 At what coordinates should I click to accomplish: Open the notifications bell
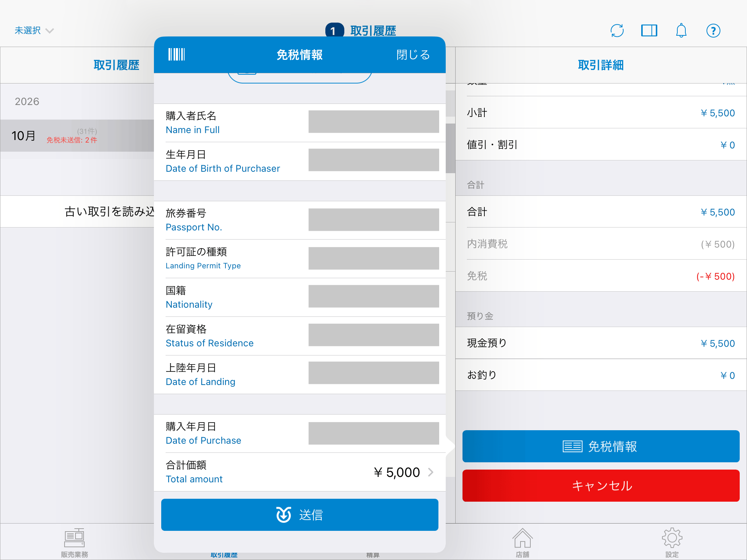(x=681, y=31)
